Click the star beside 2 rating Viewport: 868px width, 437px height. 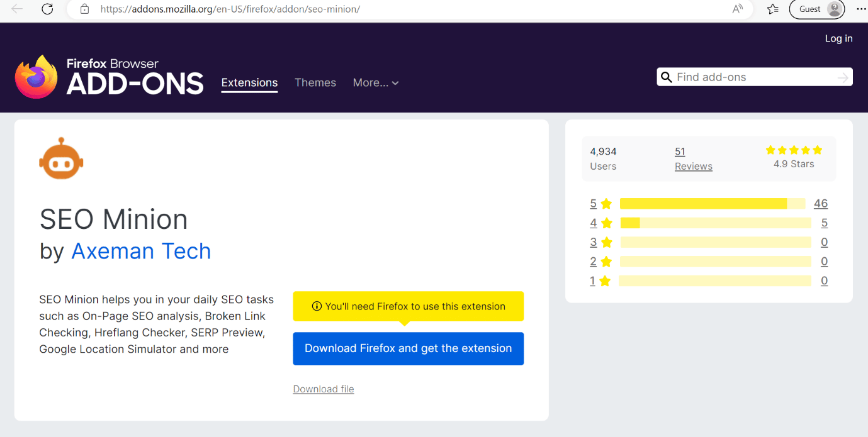point(606,262)
